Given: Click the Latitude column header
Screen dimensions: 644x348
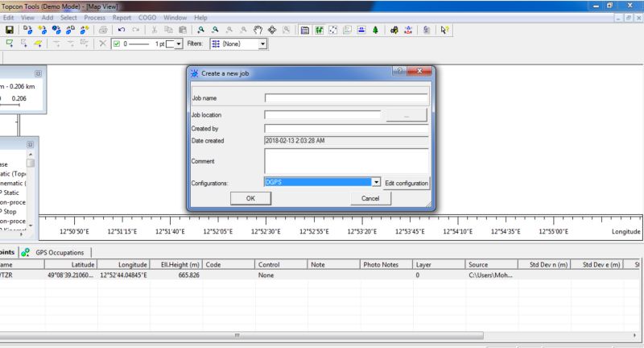Looking at the screenshot, I should tap(71, 264).
